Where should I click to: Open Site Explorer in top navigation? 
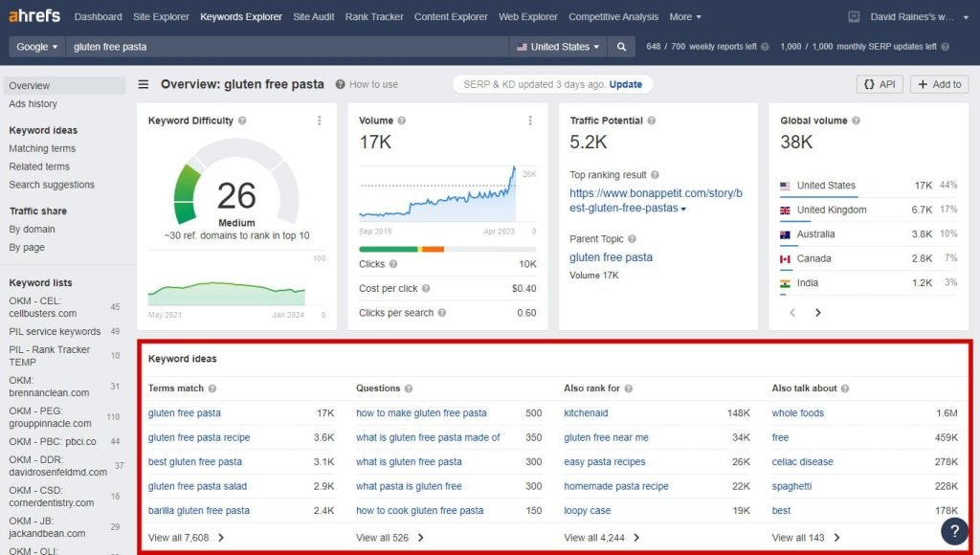point(161,17)
